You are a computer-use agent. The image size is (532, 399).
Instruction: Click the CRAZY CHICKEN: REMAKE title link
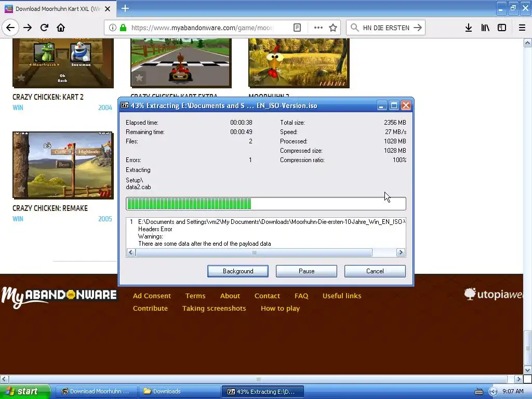tap(50, 208)
